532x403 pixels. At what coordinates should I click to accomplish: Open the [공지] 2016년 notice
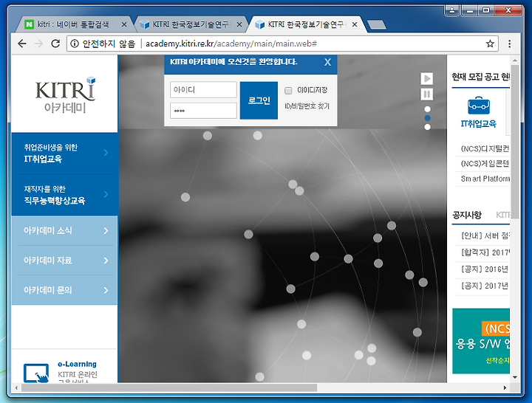pyautogui.click(x=485, y=269)
